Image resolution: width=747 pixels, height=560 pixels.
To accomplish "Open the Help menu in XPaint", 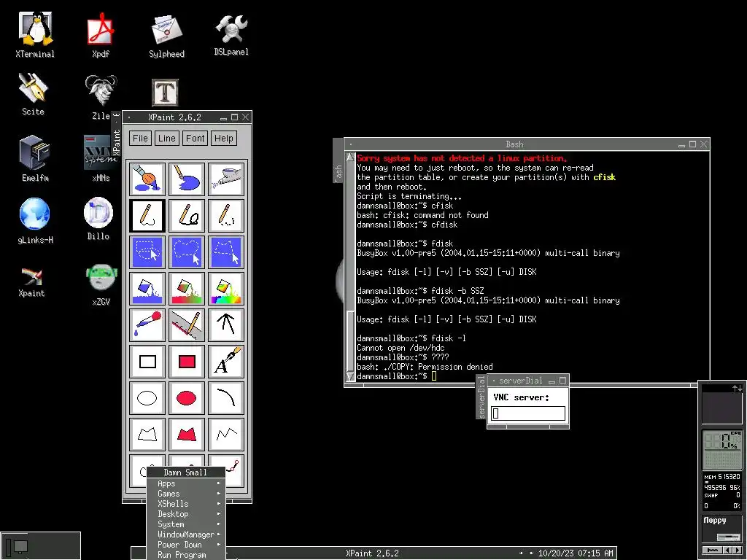I will coord(223,138).
